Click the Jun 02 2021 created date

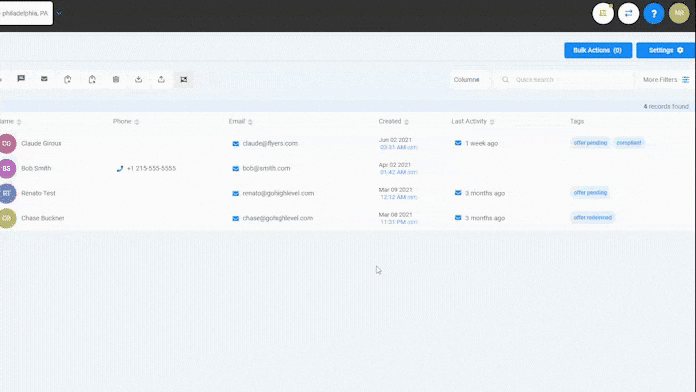pos(395,140)
